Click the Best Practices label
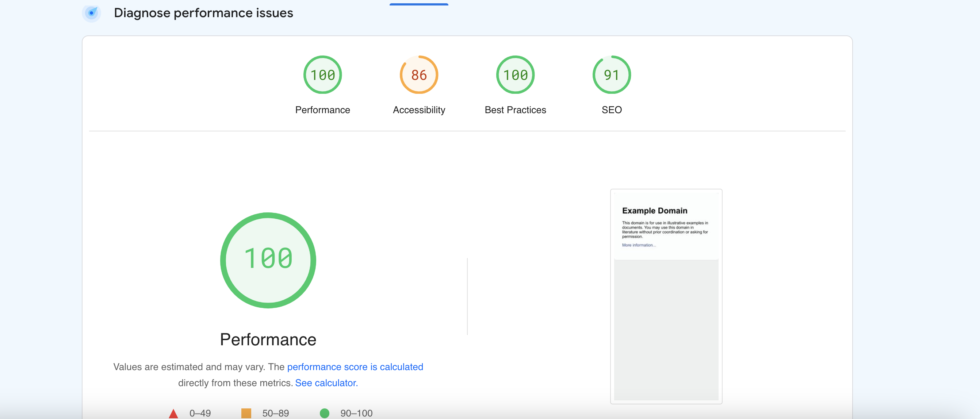The width and height of the screenshot is (980, 419). pyautogui.click(x=515, y=110)
